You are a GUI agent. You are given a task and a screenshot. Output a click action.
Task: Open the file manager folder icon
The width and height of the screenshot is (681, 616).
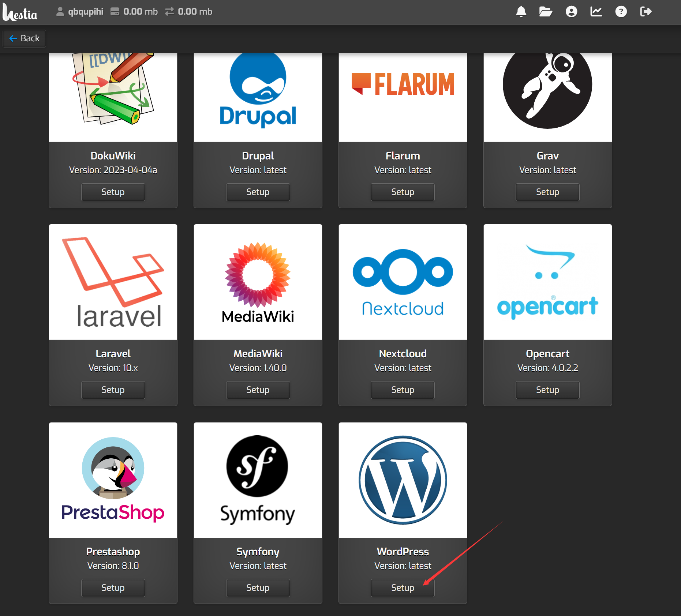coord(546,12)
